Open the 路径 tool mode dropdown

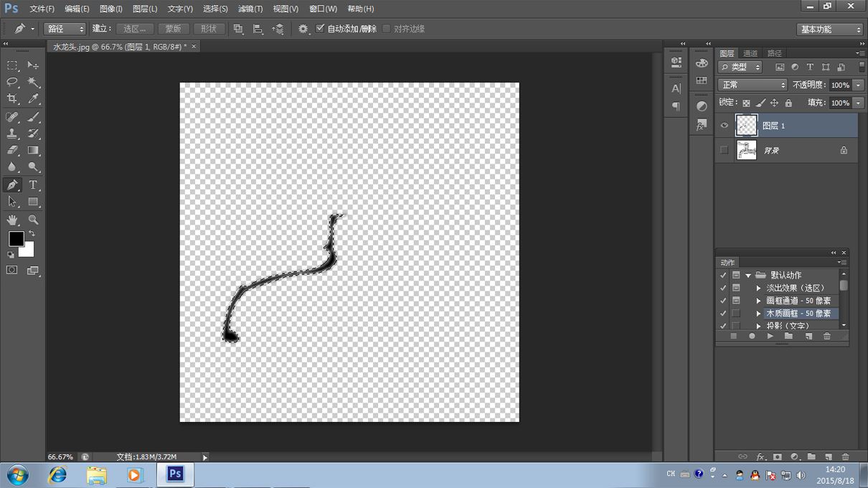65,29
